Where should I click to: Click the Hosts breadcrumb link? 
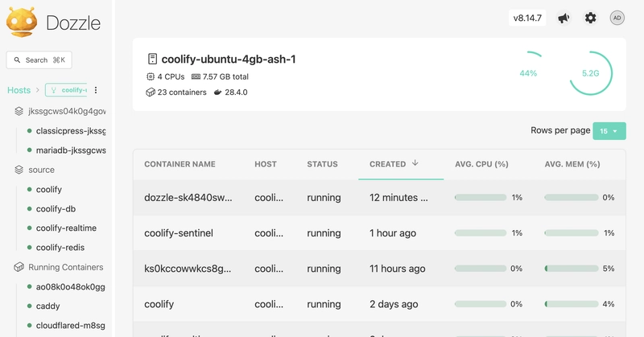pyautogui.click(x=19, y=90)
